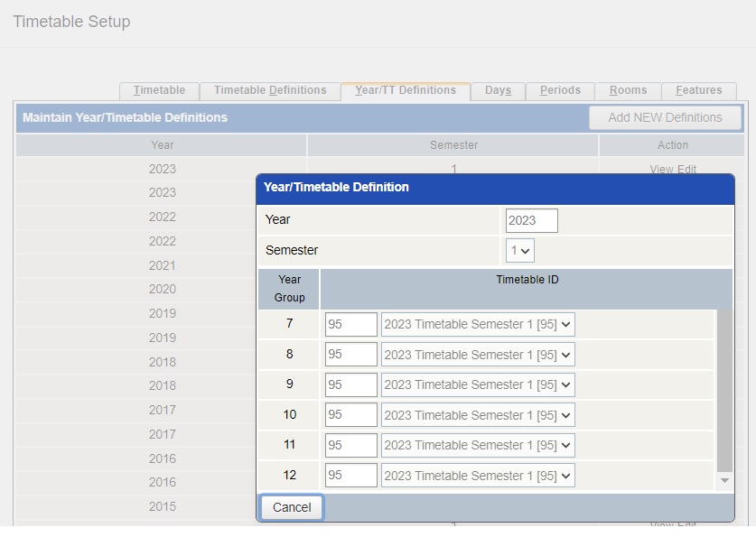Image resolution: width=756 pixels, height=537 pixels.
Task: Expand the Timetable ID dropdown for Year Group 8
Action: click(478, 354)
